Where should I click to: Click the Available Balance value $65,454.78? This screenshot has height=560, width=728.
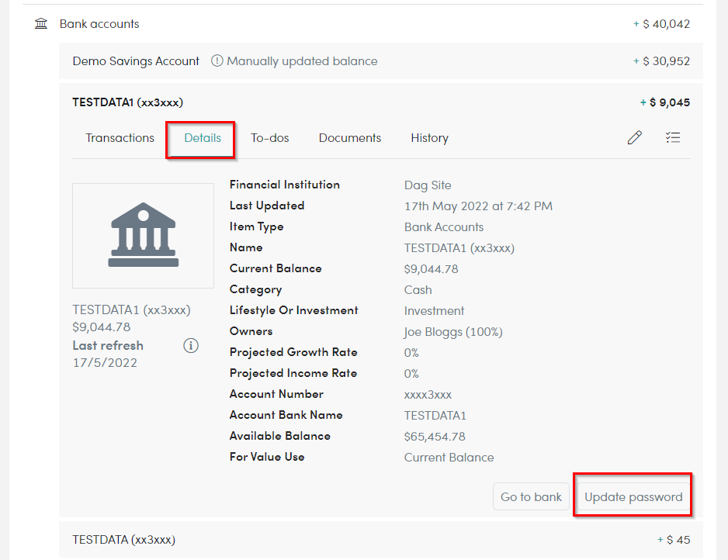pyautogui.click(x=435, y=437)
